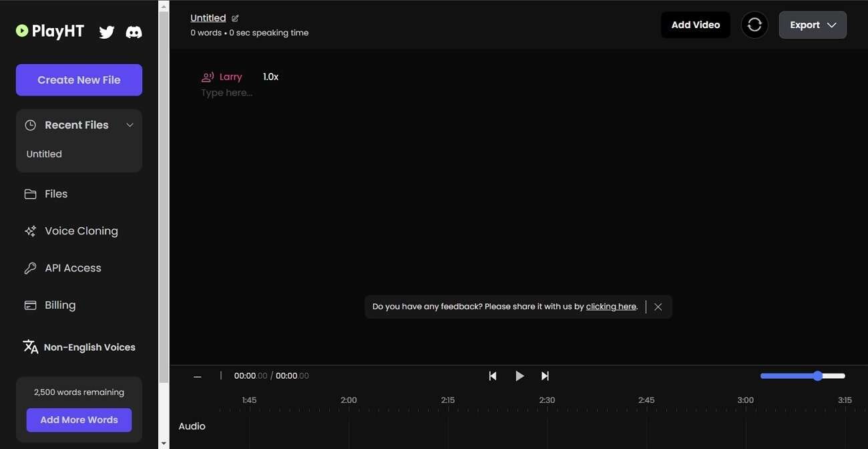
Task: Click the pencil icon to rename Untitled
Action: click(x=235, y=19)
